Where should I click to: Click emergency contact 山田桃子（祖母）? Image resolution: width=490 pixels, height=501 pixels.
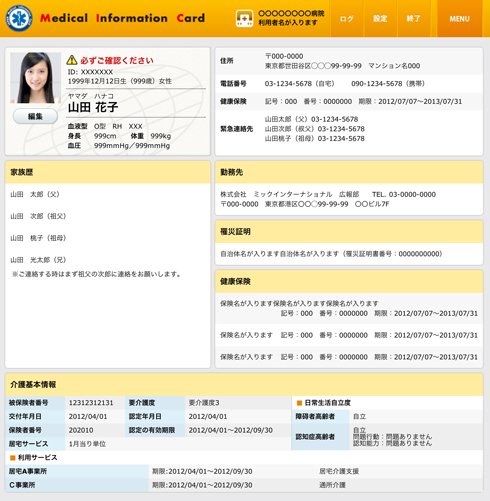pyautogui.click(x=315, y=139)
